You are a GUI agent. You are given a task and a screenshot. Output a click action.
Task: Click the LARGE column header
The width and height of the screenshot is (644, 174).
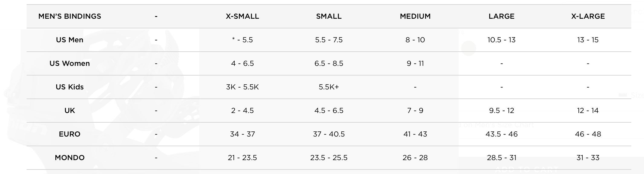(x=502, y=16)
